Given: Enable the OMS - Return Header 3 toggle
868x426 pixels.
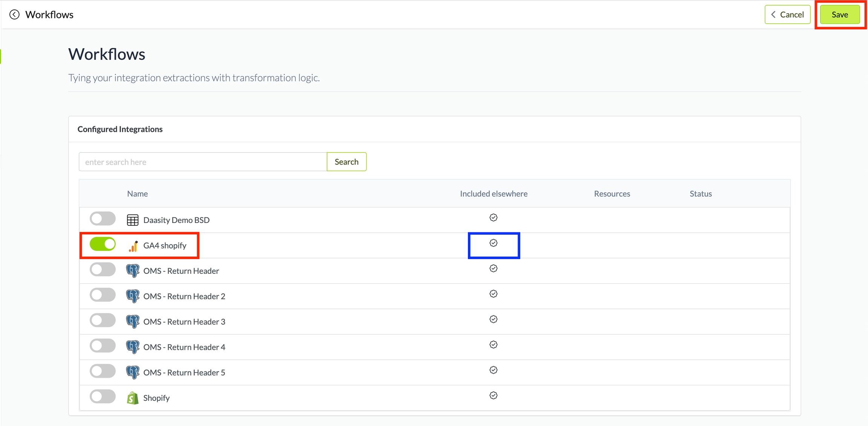Looking at the screenshot, I should [103, 321].
